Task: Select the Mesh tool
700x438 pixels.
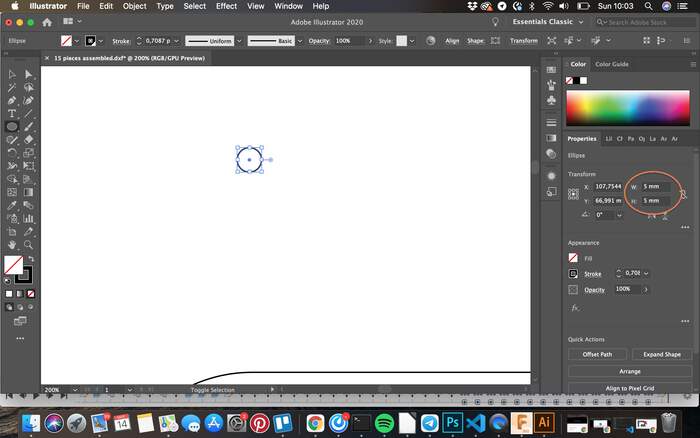Action: pyautogui.click(x=12, y=192)
